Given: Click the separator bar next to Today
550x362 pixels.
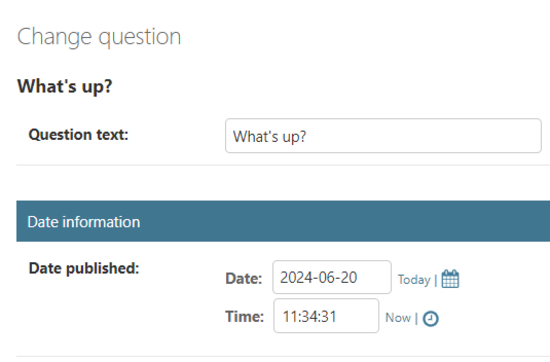Looking at the screenshot, I should tap(436, 280).
